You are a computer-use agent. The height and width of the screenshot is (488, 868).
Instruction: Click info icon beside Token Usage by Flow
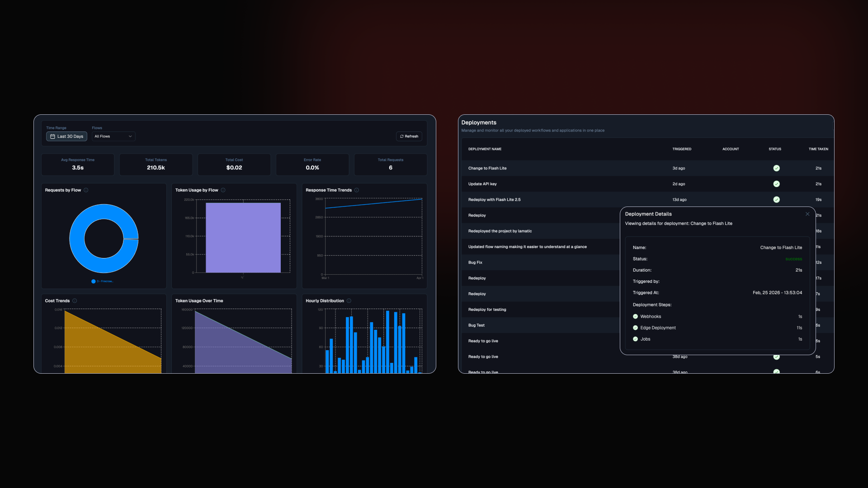223,190
